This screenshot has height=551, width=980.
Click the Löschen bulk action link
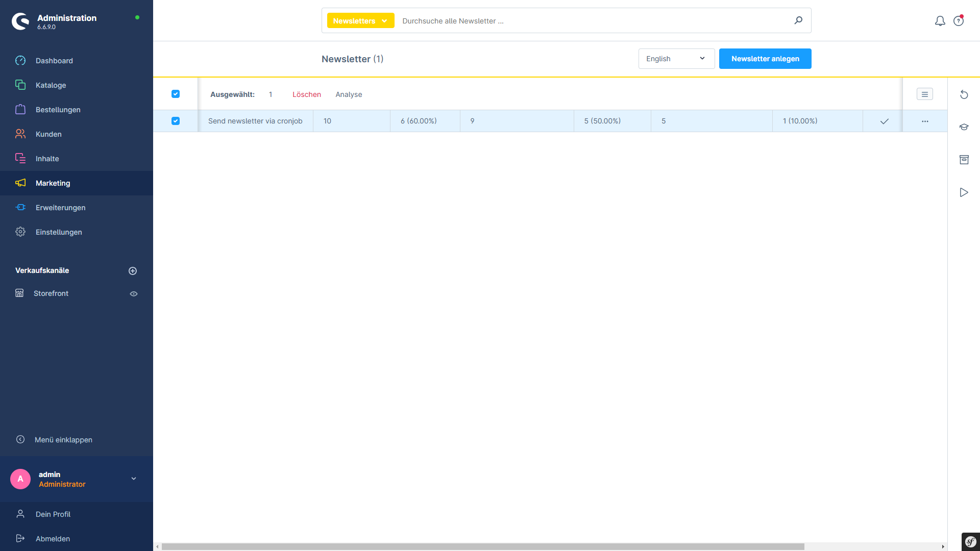click(x=306, y=94)
